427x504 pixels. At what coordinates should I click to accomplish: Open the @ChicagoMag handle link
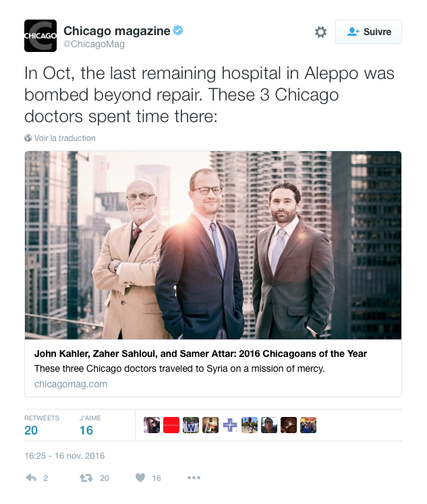[x=94, y=44]
